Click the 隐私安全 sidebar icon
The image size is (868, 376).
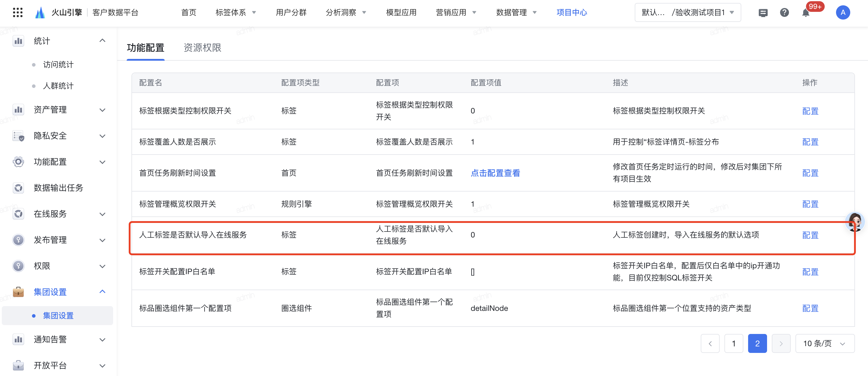[18, 136]
